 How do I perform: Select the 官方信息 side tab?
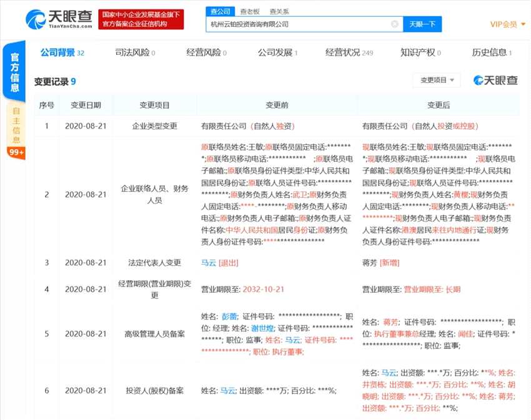14,72
